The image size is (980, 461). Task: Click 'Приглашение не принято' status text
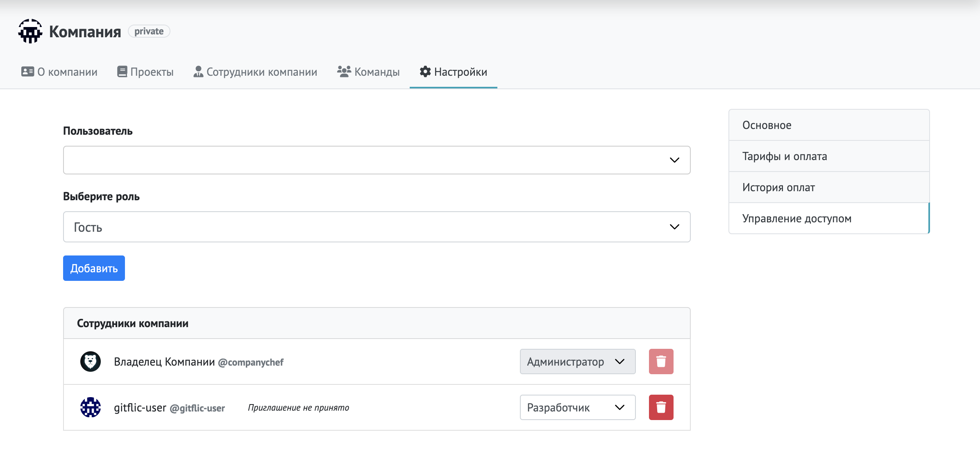(299, 407)
